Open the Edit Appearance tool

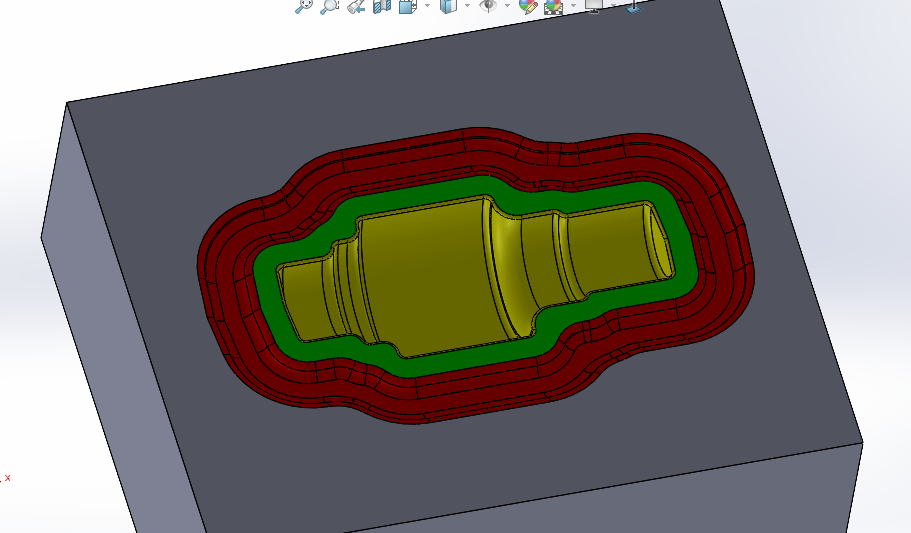pos(527,6)
